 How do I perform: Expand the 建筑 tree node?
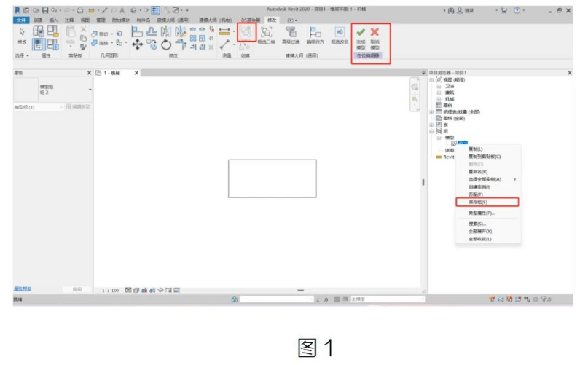click(x=439, y=93)
